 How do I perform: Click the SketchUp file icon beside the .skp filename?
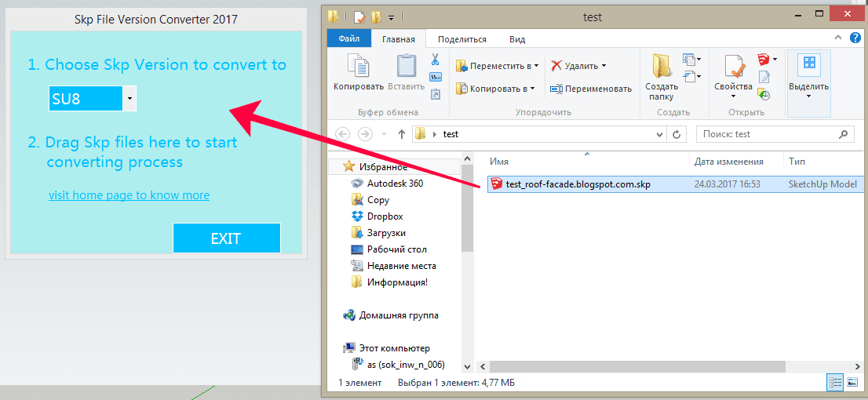[x=497, y=184]
